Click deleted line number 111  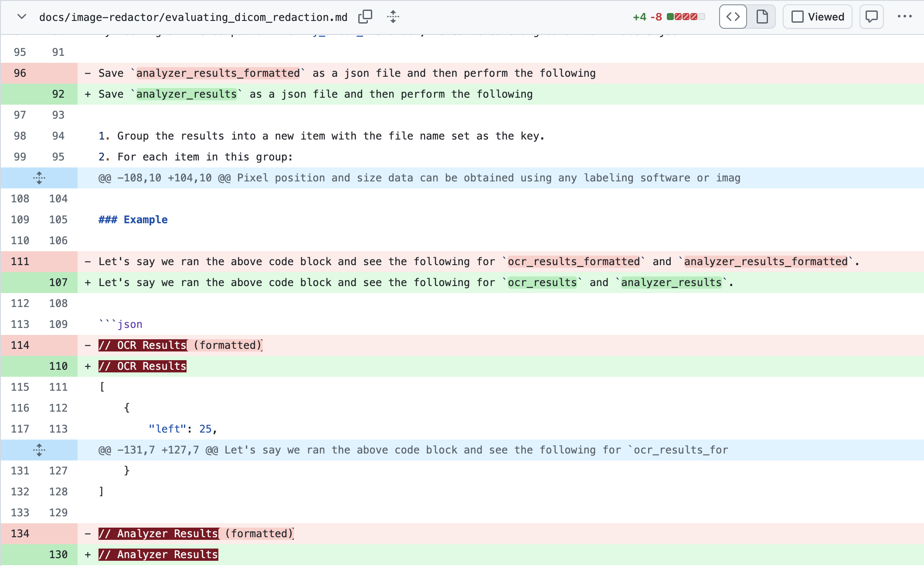tap(20, 262)
